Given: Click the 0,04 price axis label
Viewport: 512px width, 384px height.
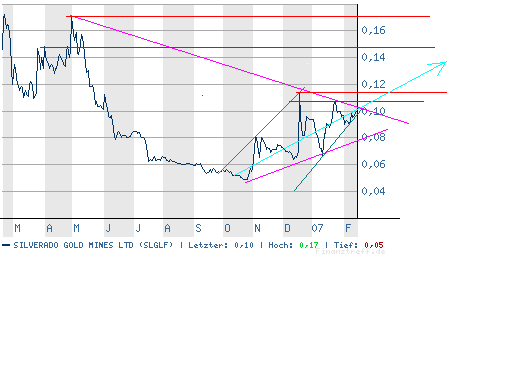Looking at the screenshot, I should click(373, 191).
